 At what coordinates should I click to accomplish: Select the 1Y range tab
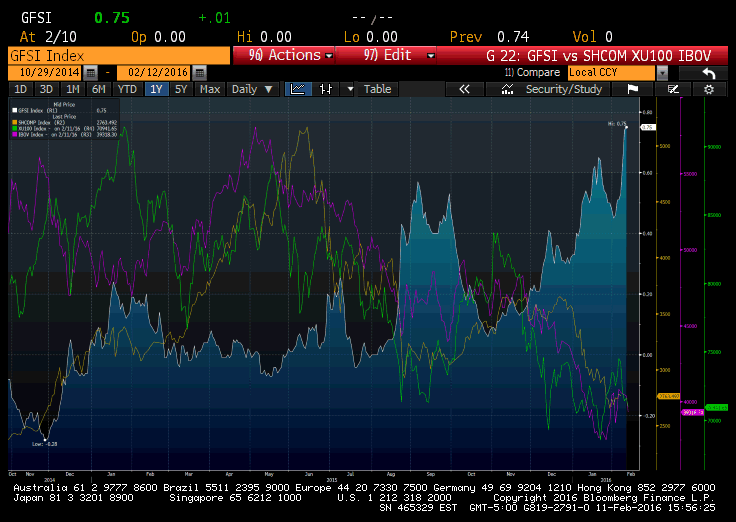click(156, 89)
